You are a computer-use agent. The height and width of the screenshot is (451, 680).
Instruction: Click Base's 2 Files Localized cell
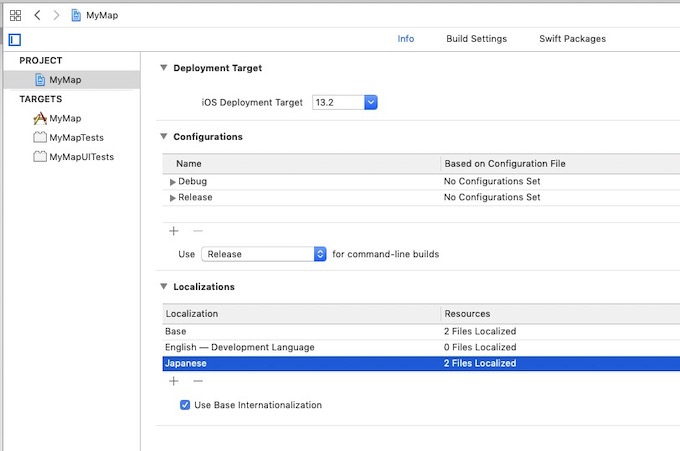pos(480,331)
